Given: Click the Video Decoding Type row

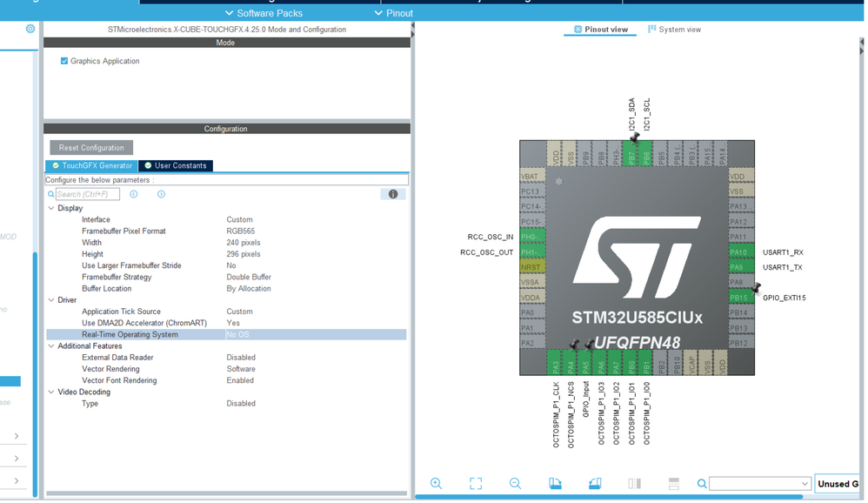Looking at the screenshot, I should coord(226,403).
